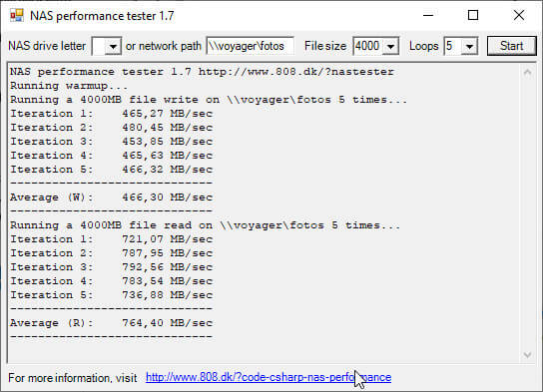Expand the Loops dropdown arrow
This screenshot has width=543, height=392.
click(x=469, y=46)
